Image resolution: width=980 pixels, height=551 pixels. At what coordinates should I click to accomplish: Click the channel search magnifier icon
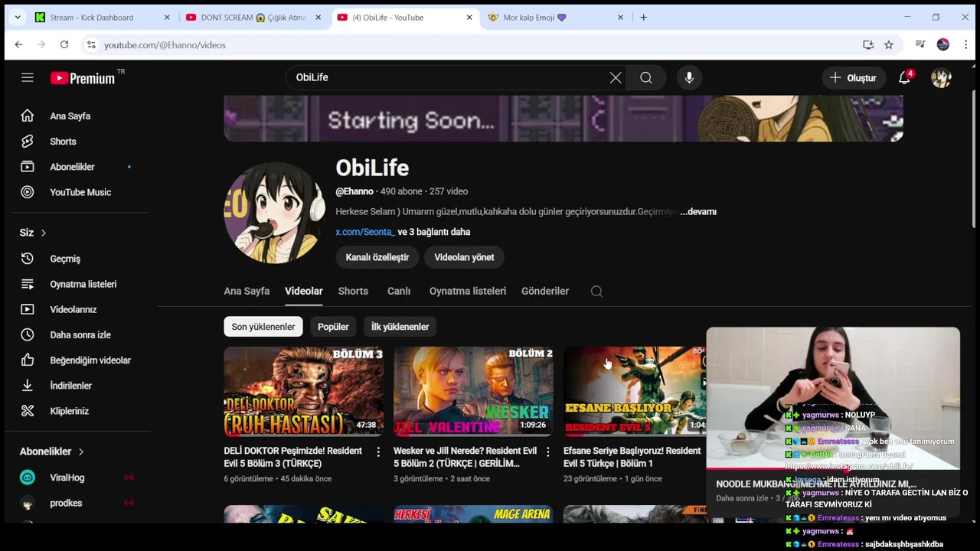(596, 291)
